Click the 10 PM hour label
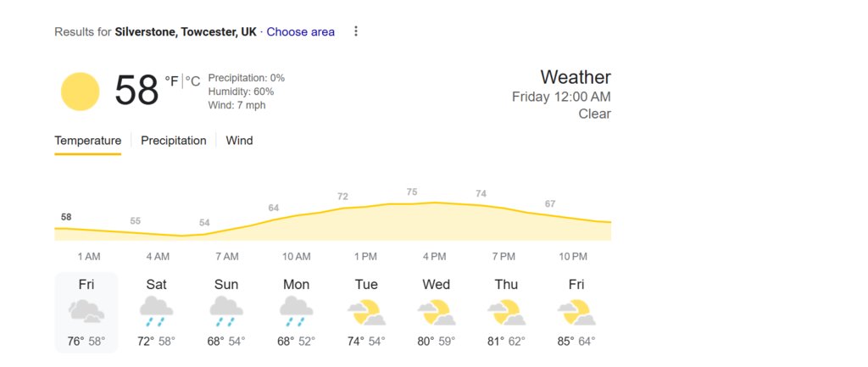Viewport: 868px width, 367px height. pyautogui.click(x=573, y=257)
